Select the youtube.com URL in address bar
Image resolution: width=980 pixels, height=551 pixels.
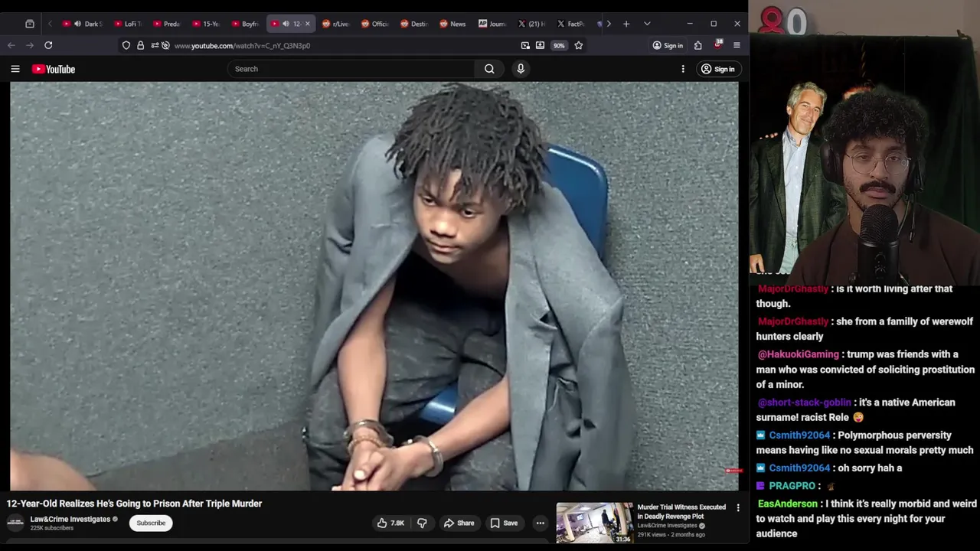242,46
